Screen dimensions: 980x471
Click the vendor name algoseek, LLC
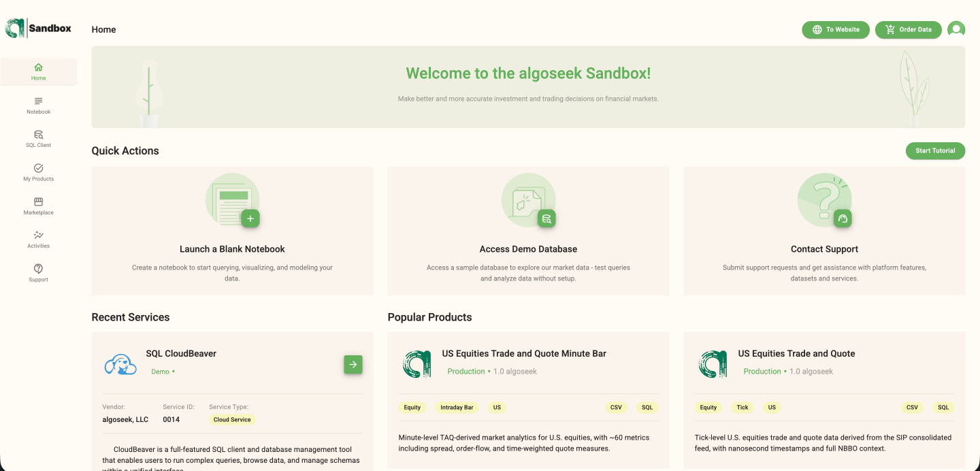(x=125, y=419)
